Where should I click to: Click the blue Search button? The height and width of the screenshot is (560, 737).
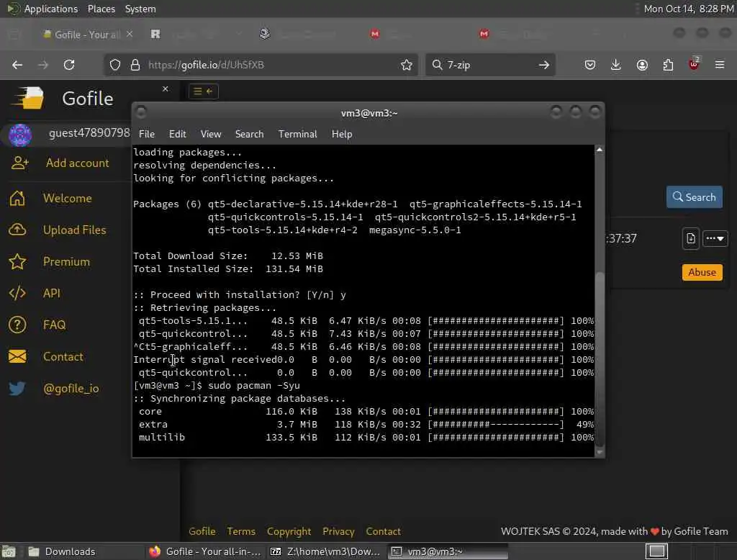[x=695, y=197]
